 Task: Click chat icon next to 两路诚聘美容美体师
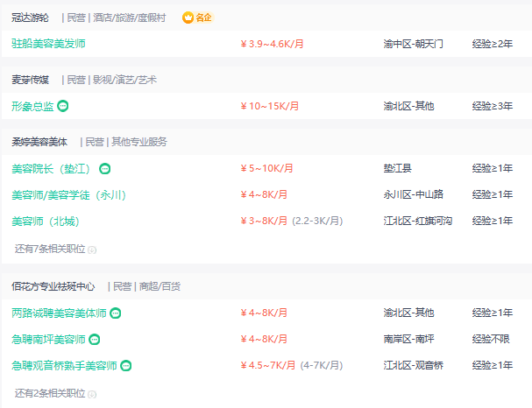point(116,313)
